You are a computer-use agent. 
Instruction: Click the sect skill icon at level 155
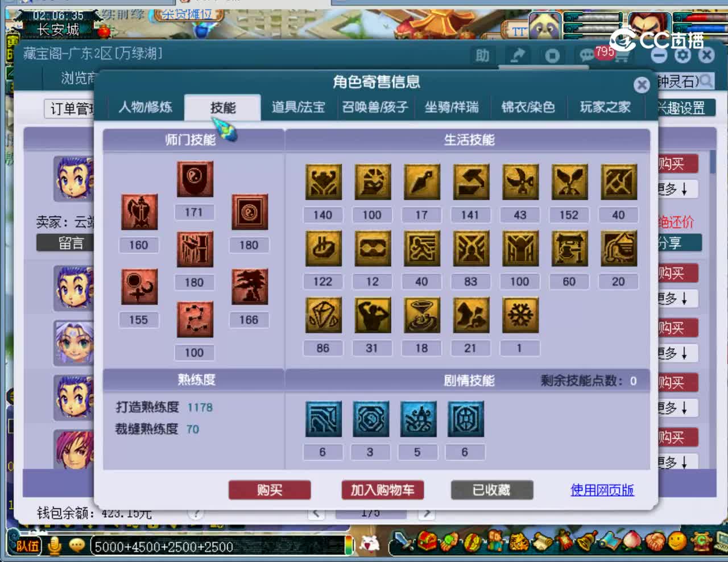139,287
